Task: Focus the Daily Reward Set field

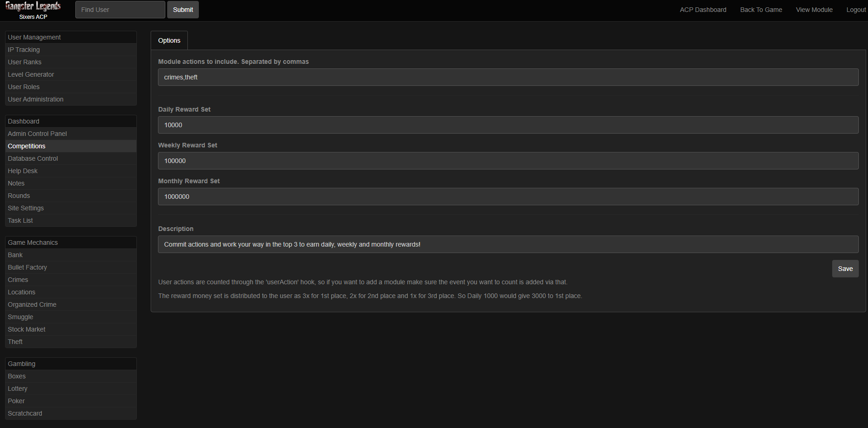Action: coord(508,125)
